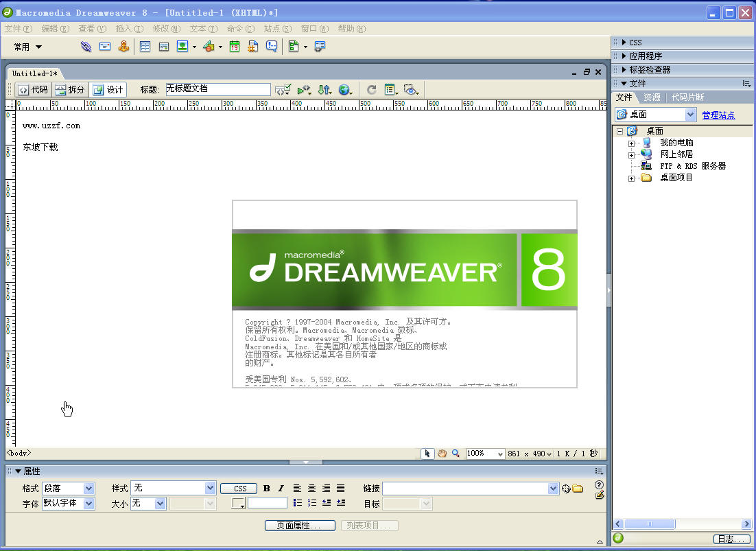Image resolution: width=756 pixels, height=551 pixels.
Task: Switch to the 资源 tab
Action: pyautogui.click(x=652, y=97)
